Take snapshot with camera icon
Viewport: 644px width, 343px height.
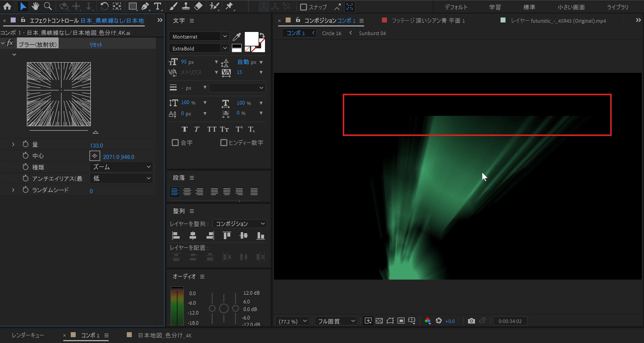coord(471,321)
